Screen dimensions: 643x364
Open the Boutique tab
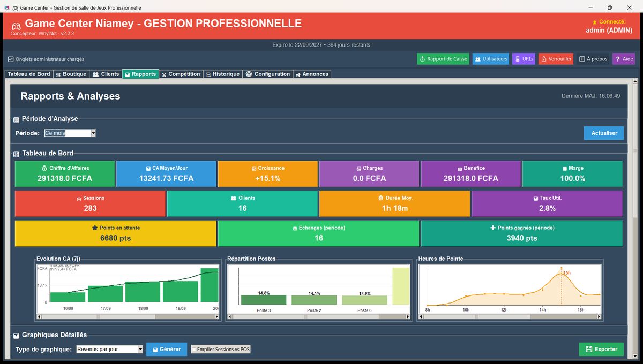71,74
